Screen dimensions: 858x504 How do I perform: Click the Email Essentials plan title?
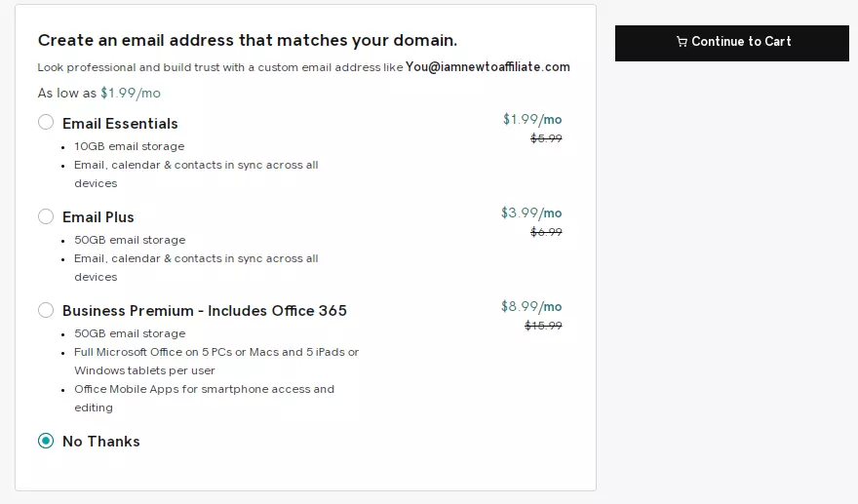120,124
